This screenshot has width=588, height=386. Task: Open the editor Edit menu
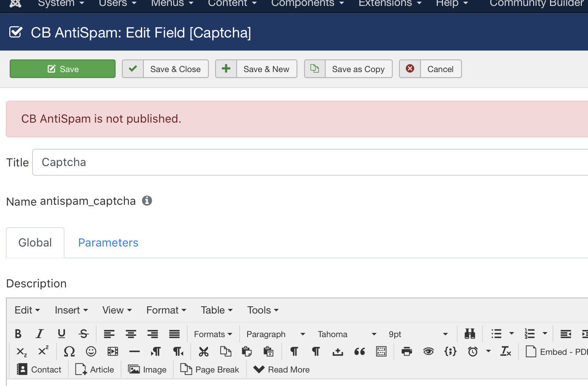[27, 310]
